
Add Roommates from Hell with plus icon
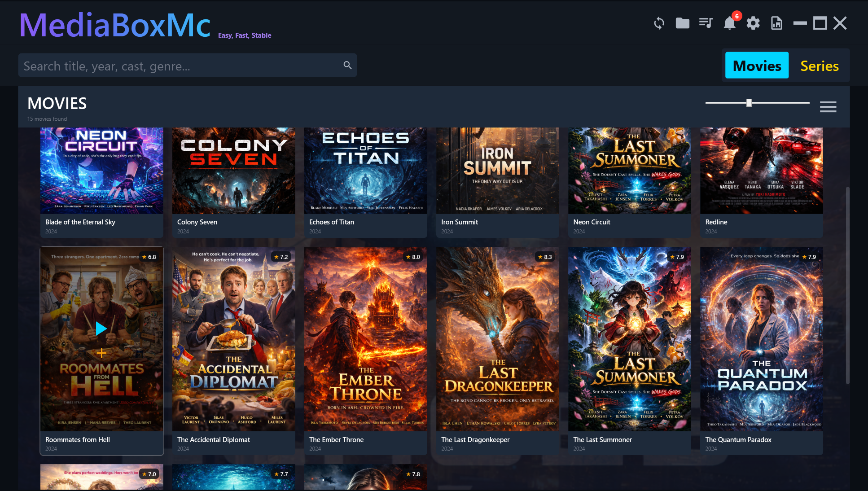click(101, 353)
